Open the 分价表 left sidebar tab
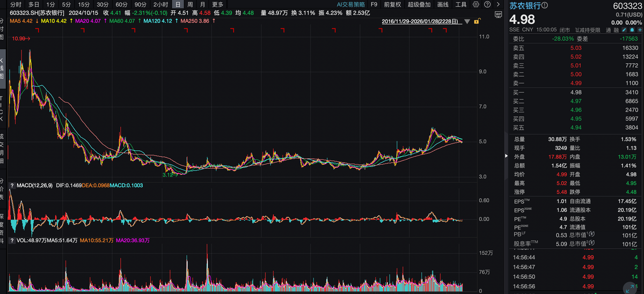This screenshot has height=294, width=644. (x=2, y=189)
